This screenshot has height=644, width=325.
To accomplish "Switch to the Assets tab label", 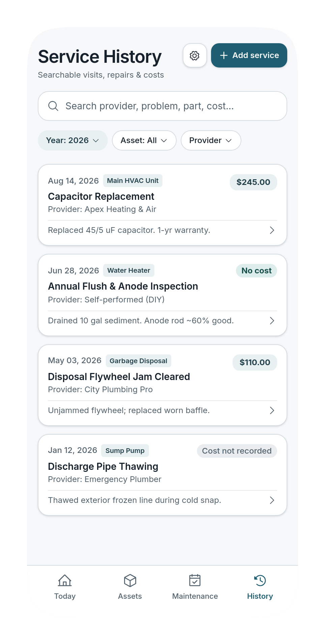I will click(130, 596).
